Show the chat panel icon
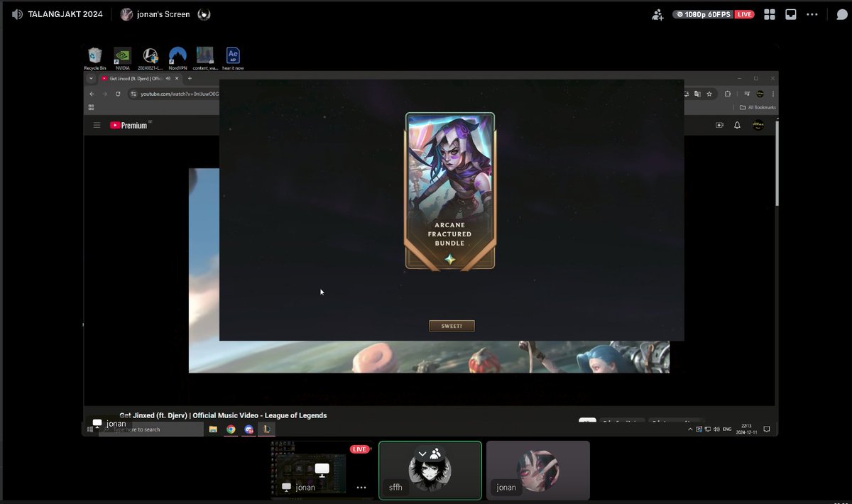The height and width of the screenshot is (504, 852). (x=841, y=14)
